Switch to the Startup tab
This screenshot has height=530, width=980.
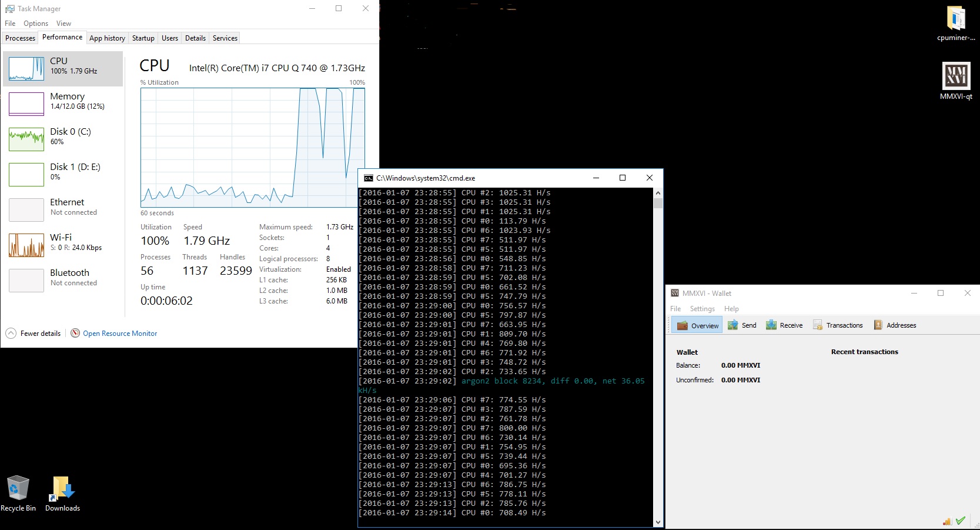click(x=143, y=38)
